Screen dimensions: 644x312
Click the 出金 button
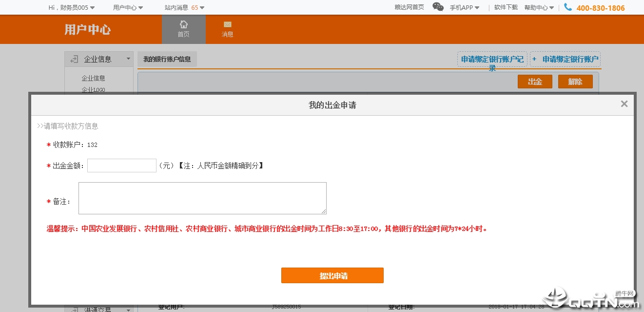click(x=535, y=82)
